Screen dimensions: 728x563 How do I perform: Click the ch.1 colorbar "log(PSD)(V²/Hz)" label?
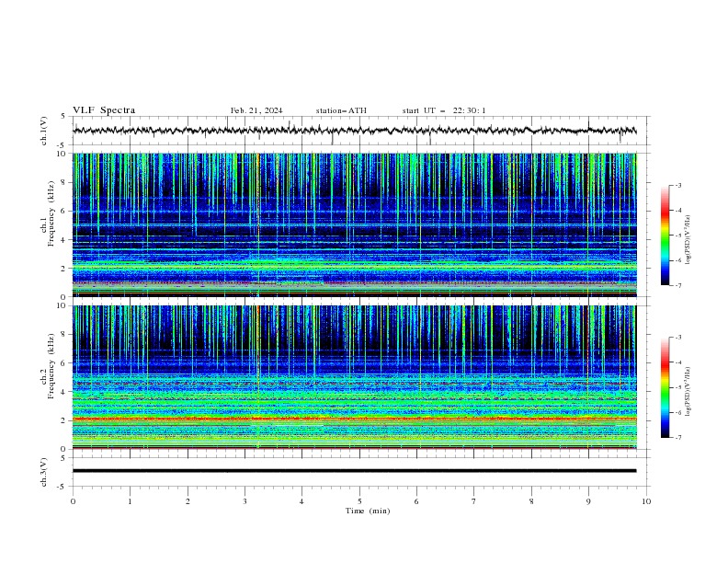pyautogui.click(x=688, y=240)
